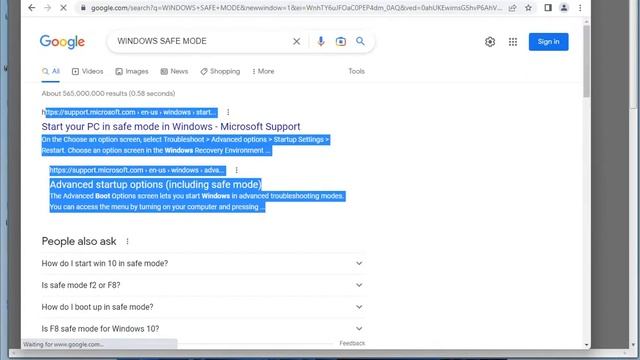This screenshot has width=640, height=360.
Task: Click the share page icon
Action: click(513, 8)
